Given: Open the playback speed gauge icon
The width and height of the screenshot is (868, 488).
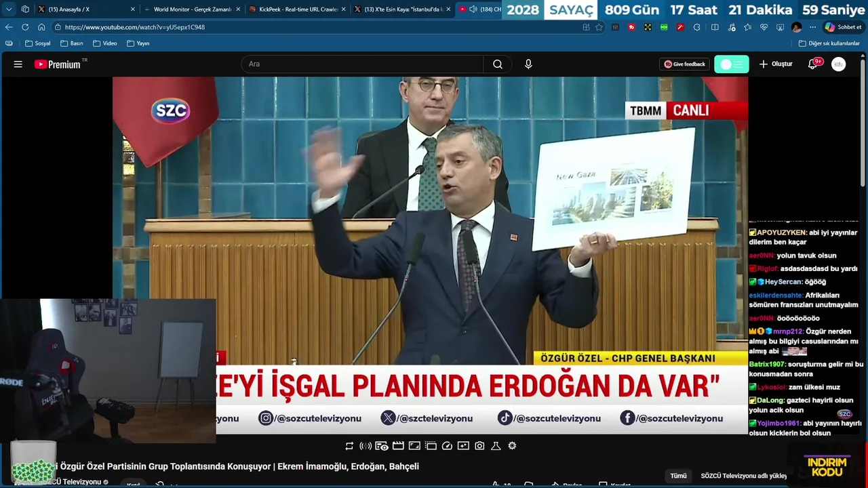Looking at the screenshot, I should click(447, 446).
